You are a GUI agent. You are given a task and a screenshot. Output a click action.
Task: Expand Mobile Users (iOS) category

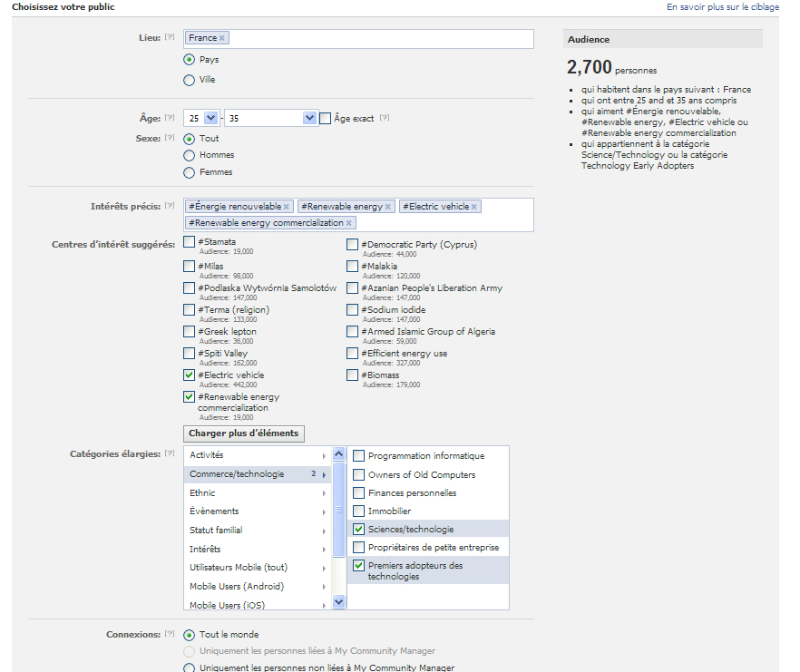coord(258,604)
